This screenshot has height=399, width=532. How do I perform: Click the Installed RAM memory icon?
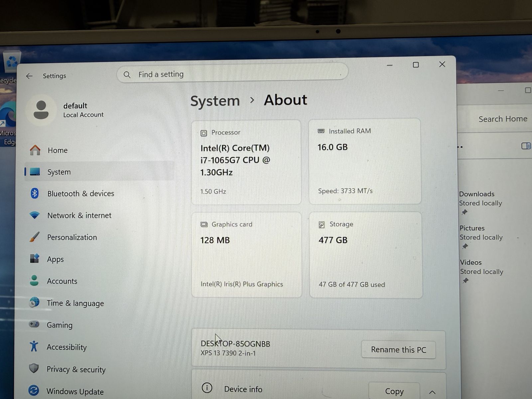point(321,131)
